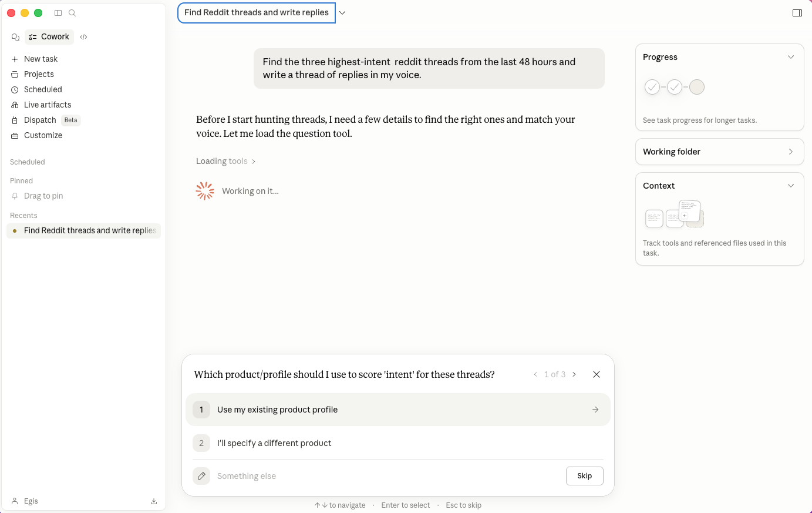Click the Skip button in the question dialog
812x513 pixels.
(x=584, y=476)
